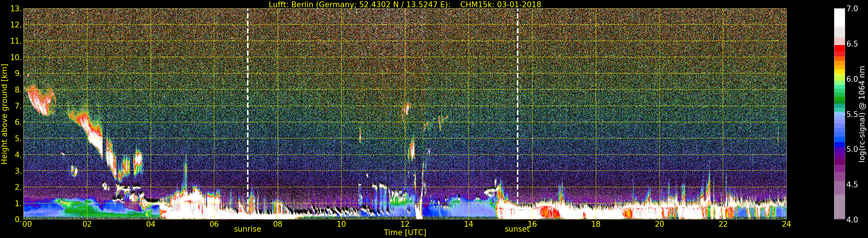Click the time axis tick label '10'
Screen dimensions: 868x238
pyautogui.click(x=341, y=224)
